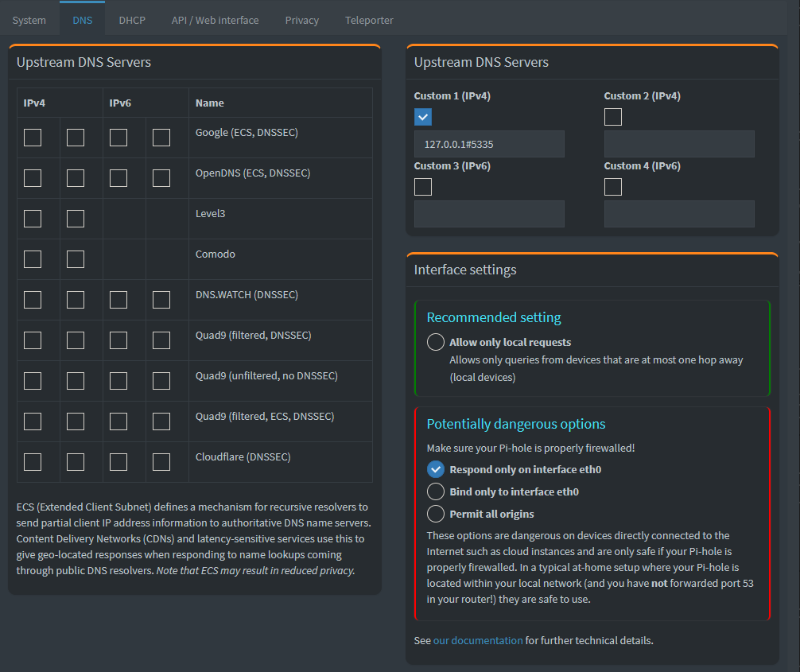The image size is (800, 672).
Task: Check Google primary IPv6 server box
Action: pos(118,138)
